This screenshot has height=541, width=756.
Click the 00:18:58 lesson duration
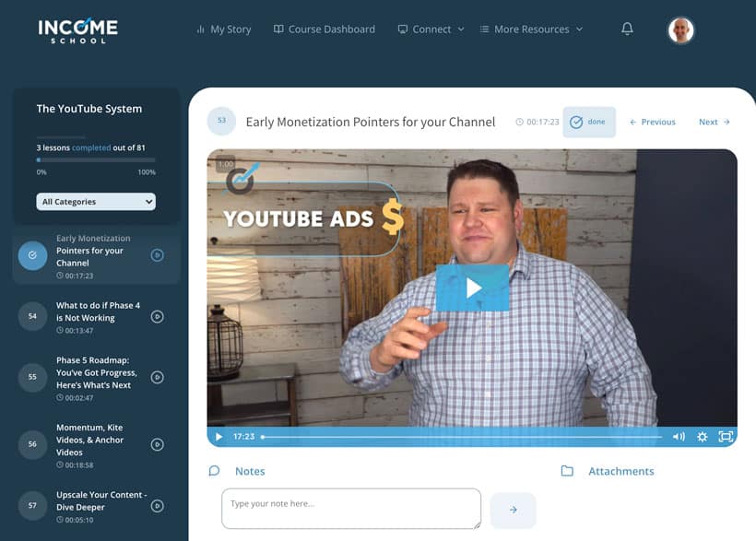[75, 465]
